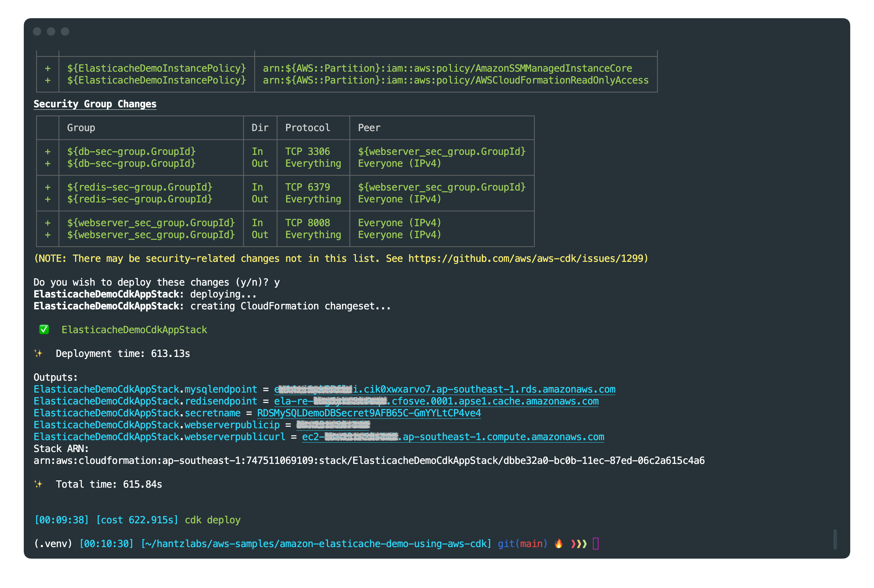Open the mysqlendpoint RDS hostname link
Viewport: 874px width, 588px height.
[445, 389]
